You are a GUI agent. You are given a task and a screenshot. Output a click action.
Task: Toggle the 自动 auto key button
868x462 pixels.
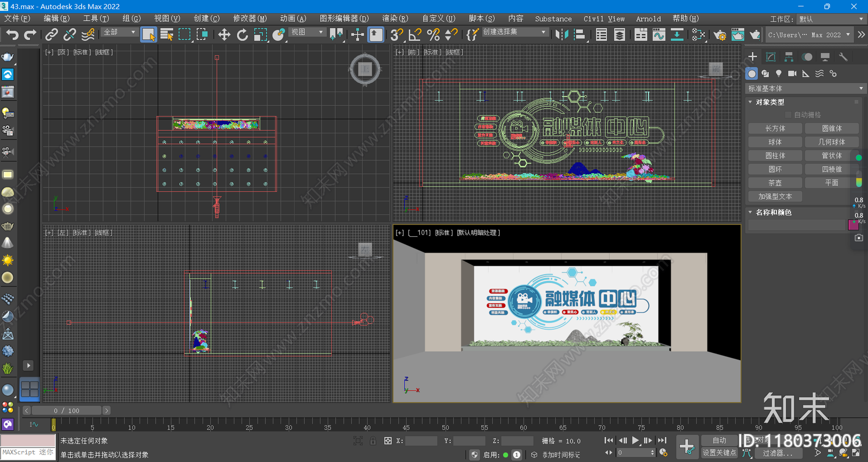point(719,440)
